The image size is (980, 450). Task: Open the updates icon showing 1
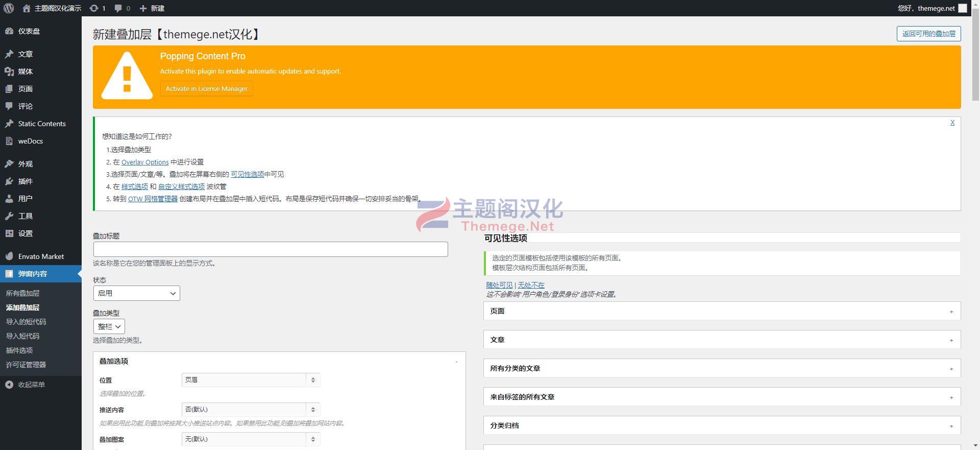pos(94,8)
